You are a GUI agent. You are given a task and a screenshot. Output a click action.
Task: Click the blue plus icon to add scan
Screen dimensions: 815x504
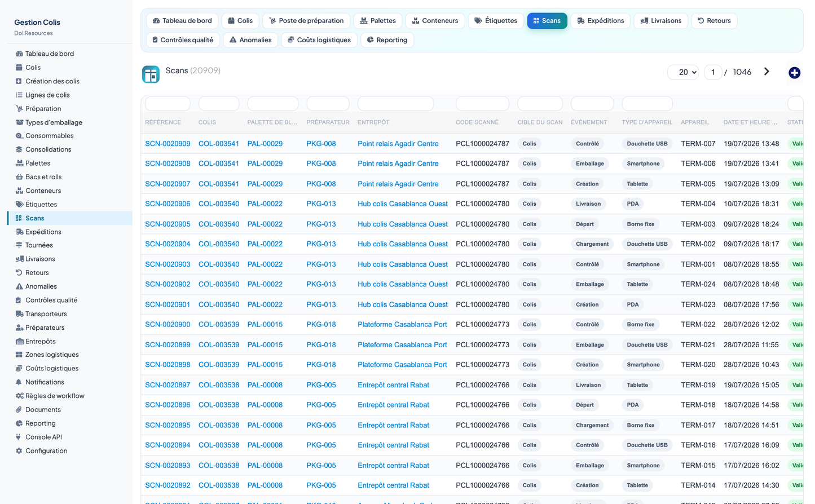pos(794,73)
